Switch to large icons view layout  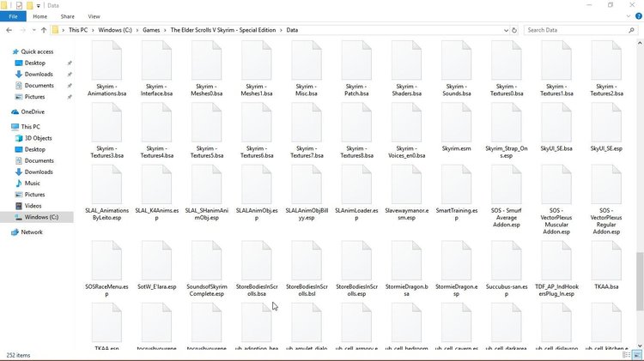point(636,355)
